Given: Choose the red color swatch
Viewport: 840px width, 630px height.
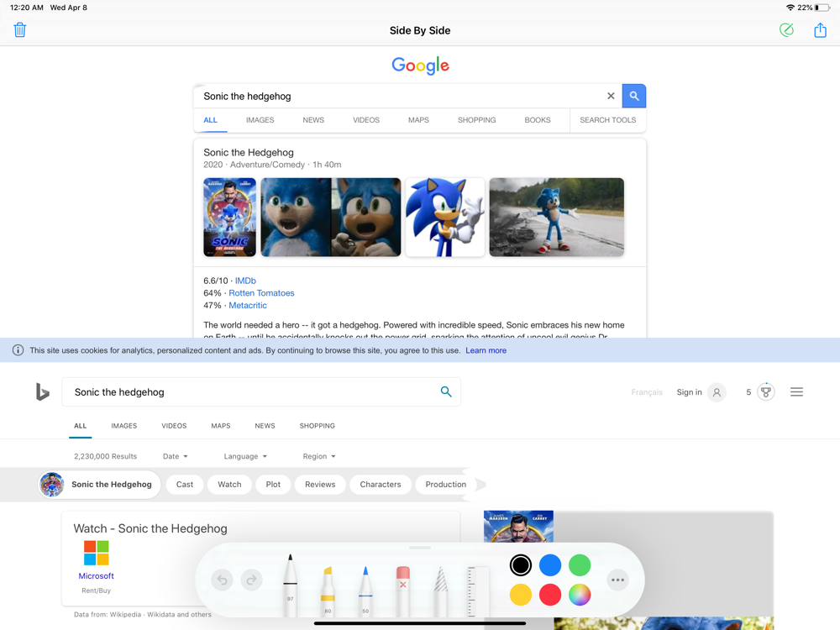Looking at the screenshot, I should [550, 595].
